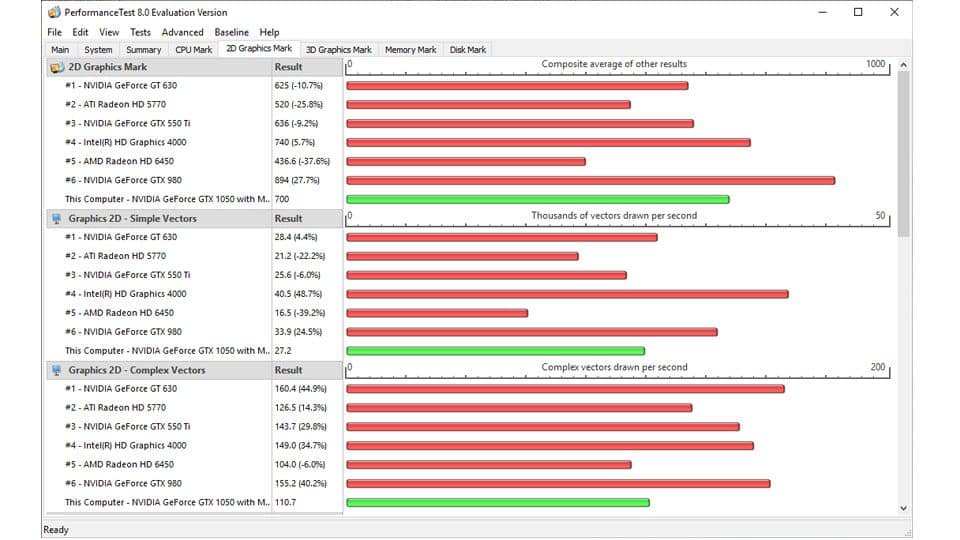Click the Complex Vectors section monitor icon
The width and height of the screenshot is (960, 540).
coord(57,370)
